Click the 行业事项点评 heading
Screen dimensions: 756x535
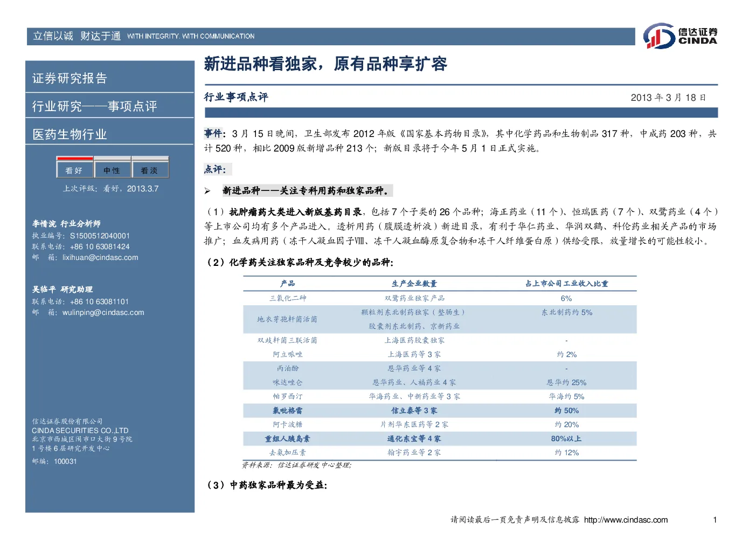pos(236,97)
